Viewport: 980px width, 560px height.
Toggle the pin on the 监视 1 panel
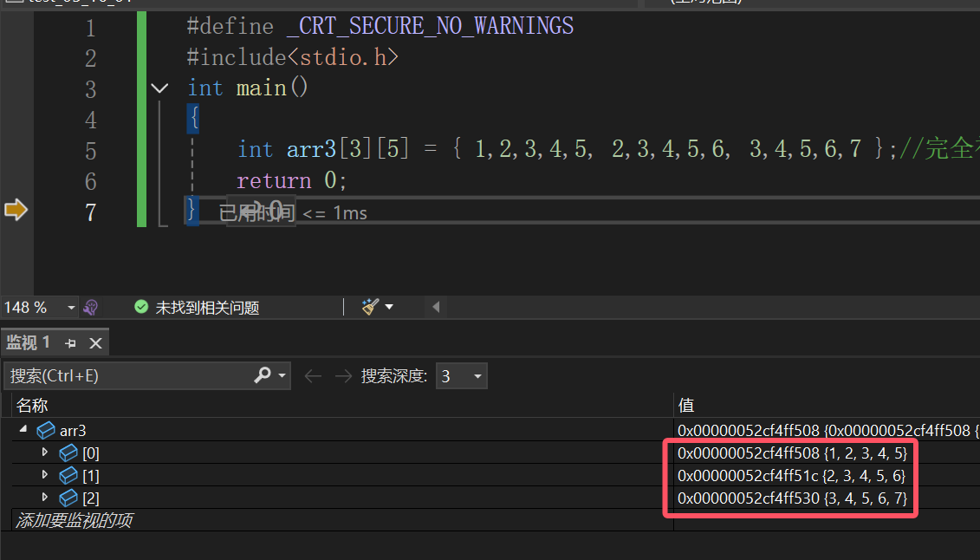[x=70, y=343]
